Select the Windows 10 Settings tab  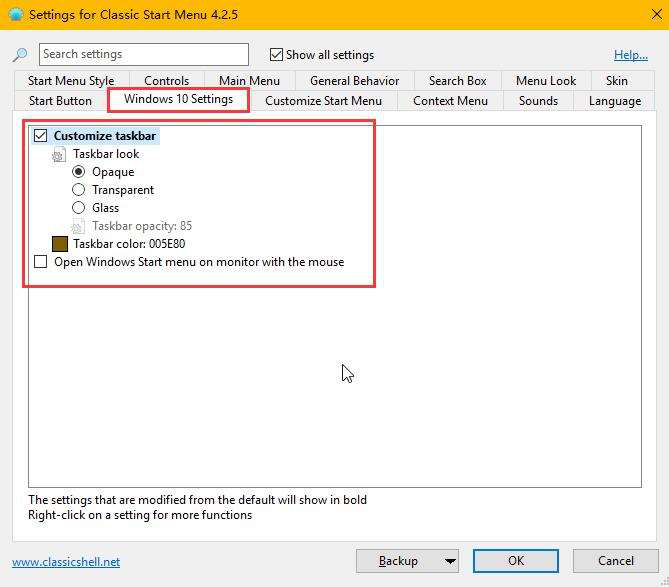coord(178,99)
